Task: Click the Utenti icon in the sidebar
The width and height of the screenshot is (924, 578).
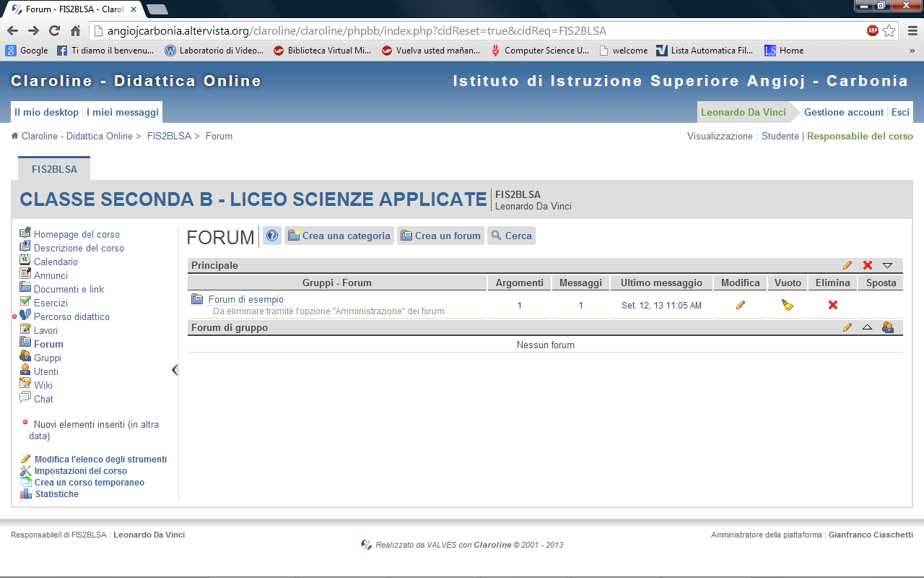Action: (x=25, y=370)
